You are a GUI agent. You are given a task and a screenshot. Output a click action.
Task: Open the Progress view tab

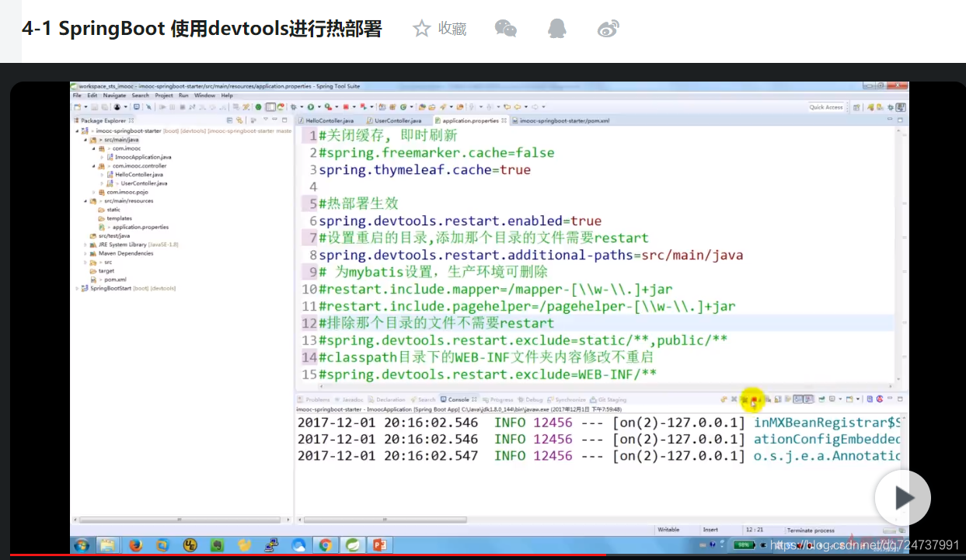tap(498, 399)
